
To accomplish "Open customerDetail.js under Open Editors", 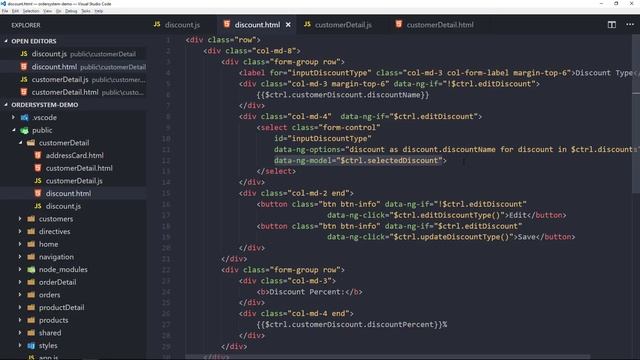I will 73,80.
